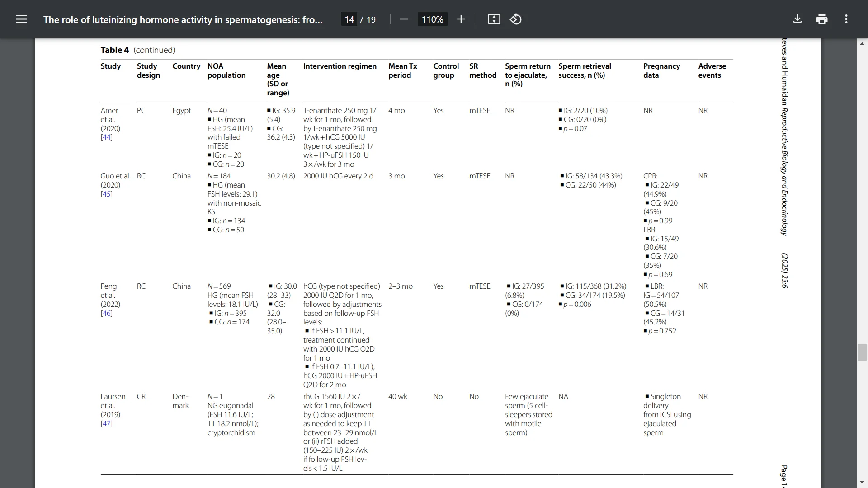Image resolution: width=868 pixels, height=488 pixels.
Task: Click the 'Singleton' pregnancy data text
Action: pos(665,396)
